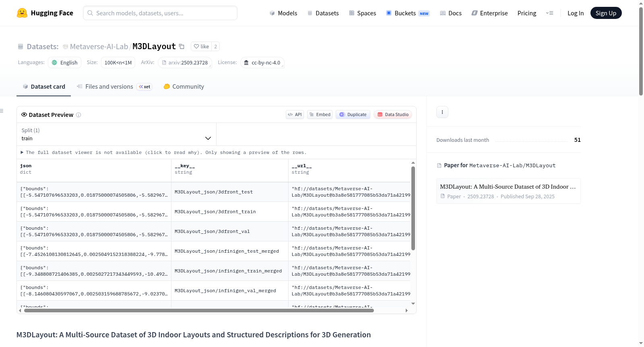The width and height of the screenshot is (644, 347).
Task: Click the Log In link
Action: pos(576,13)
